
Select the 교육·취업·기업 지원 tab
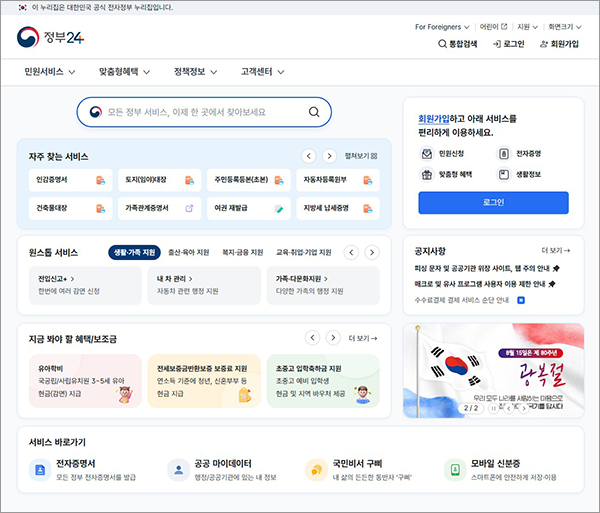tap(303, 252)
